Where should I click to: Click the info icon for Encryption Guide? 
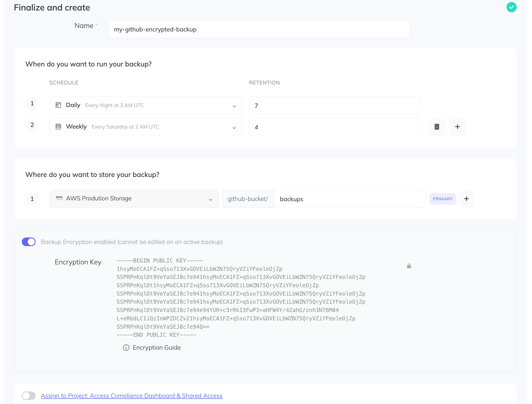pyautogui.click(x=126, y=348)
